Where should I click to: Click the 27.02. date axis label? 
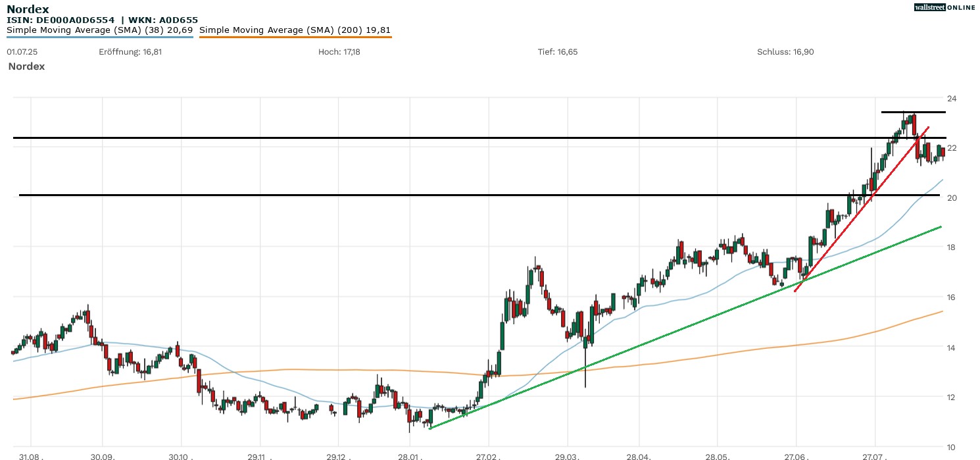point(487,456)
